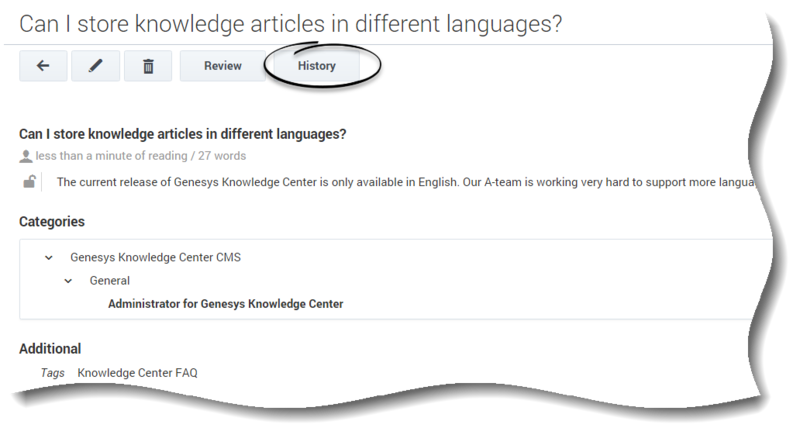
Task: Click the author person icon
Action: click(26, 156)
